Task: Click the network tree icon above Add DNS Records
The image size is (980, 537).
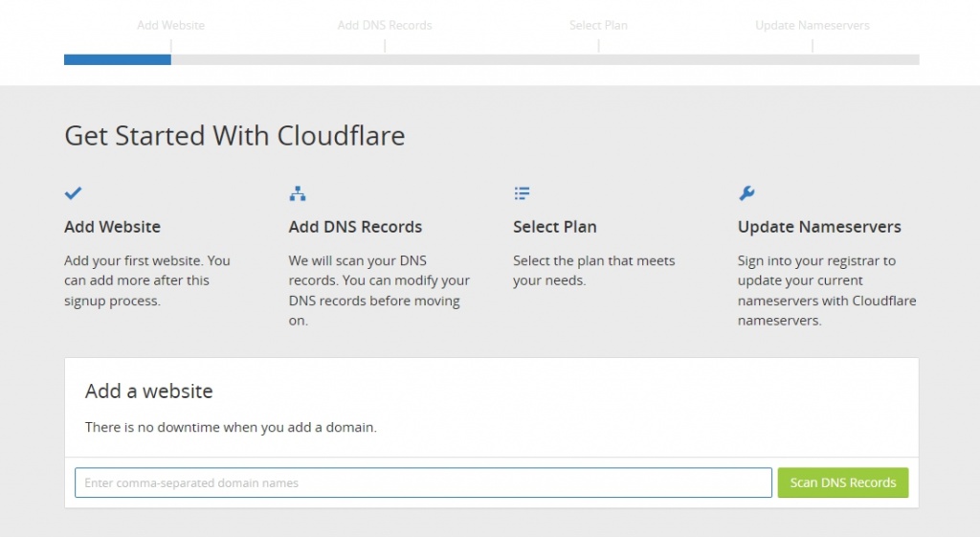Action: tap(298, 193)
